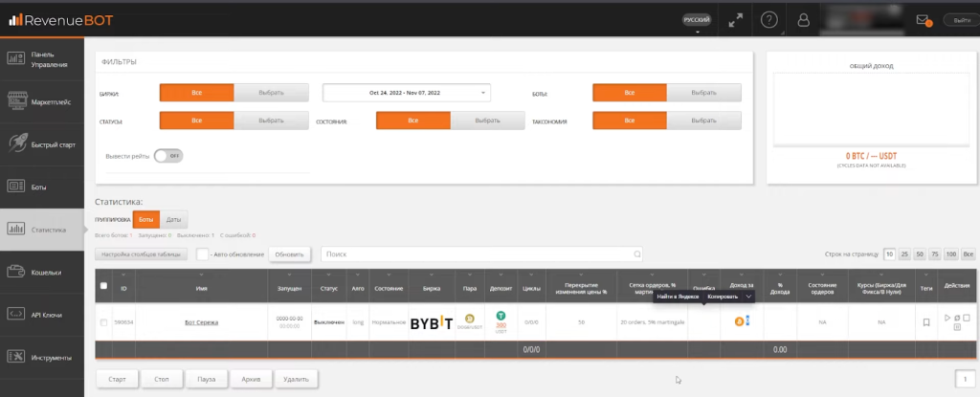Expand the РУССКИЙ language selector

[697, 20]
